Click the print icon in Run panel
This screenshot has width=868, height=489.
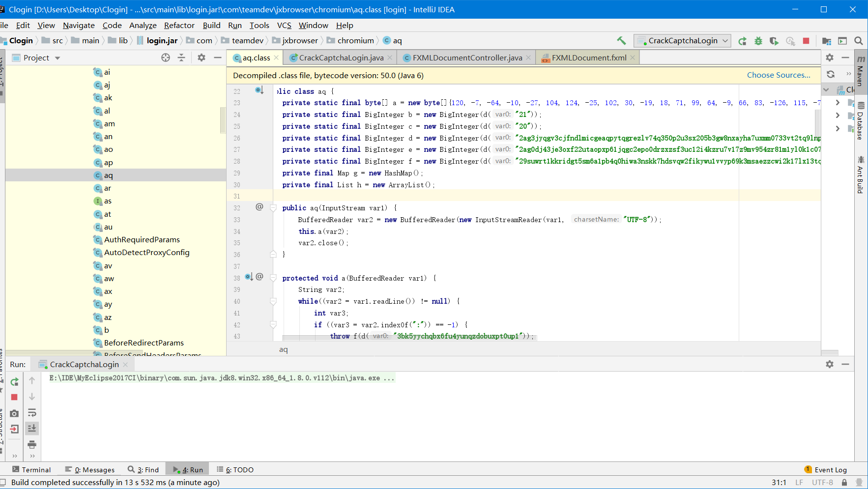click(x=32, y=444)
